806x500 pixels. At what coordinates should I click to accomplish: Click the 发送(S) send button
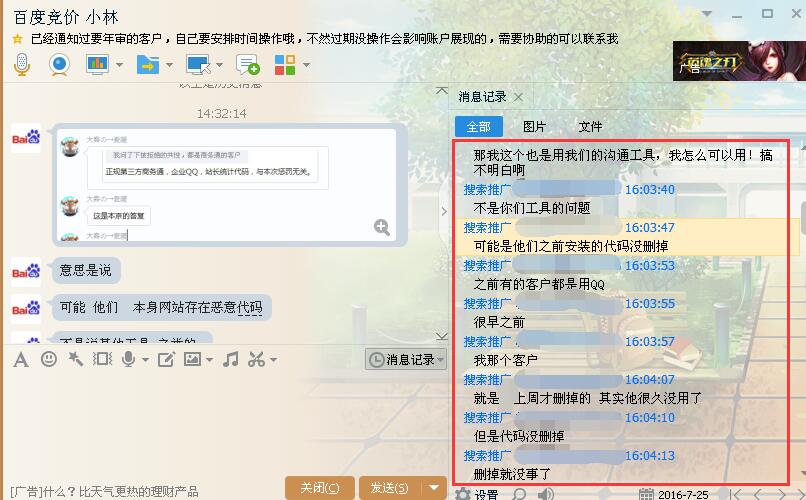click(388, 488)
